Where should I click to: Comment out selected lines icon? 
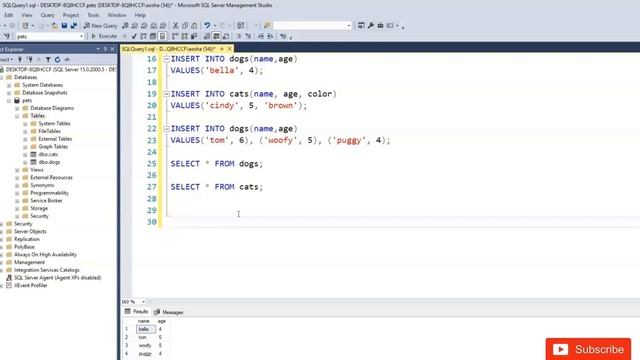(x=239, y=36)
